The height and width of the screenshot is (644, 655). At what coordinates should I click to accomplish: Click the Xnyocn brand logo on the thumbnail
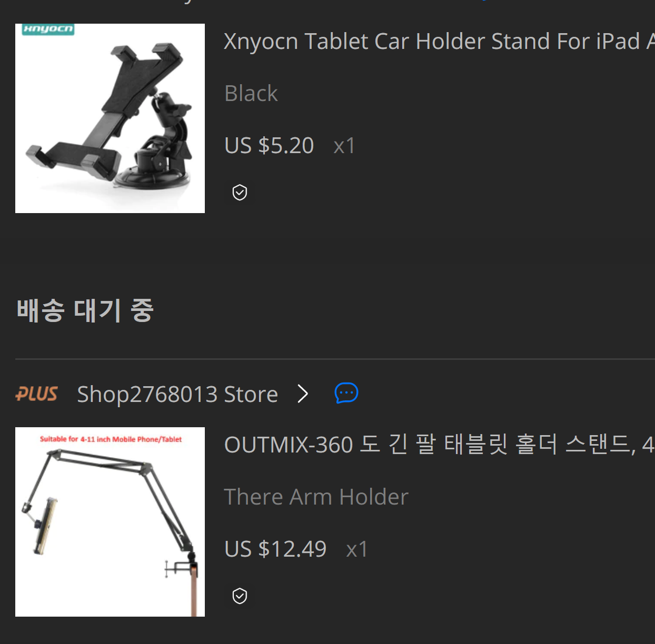click(48, 29)
